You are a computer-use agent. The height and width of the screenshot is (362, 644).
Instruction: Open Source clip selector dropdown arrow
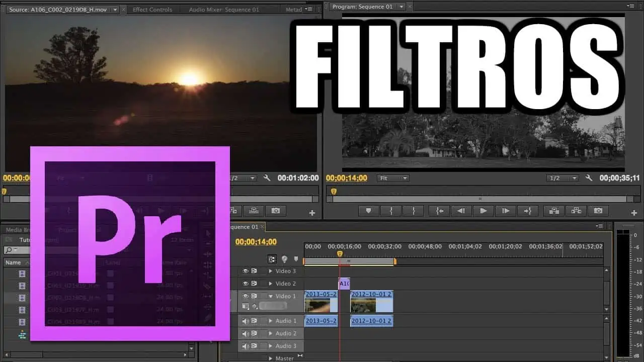pyautogui.click(x=115, y=10)
